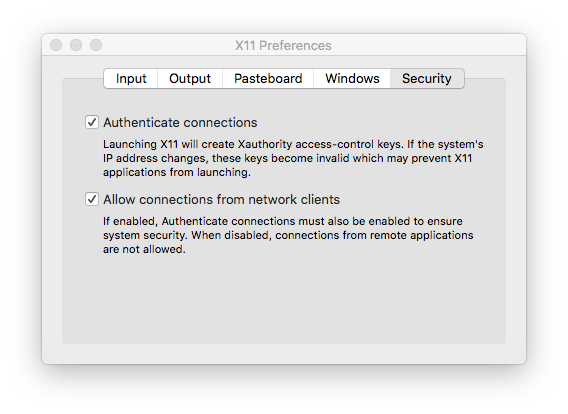Click the checkmark beside Authenticate connections
The width and height of the screenshot is (568, 414).
click(x=92, y=122)
